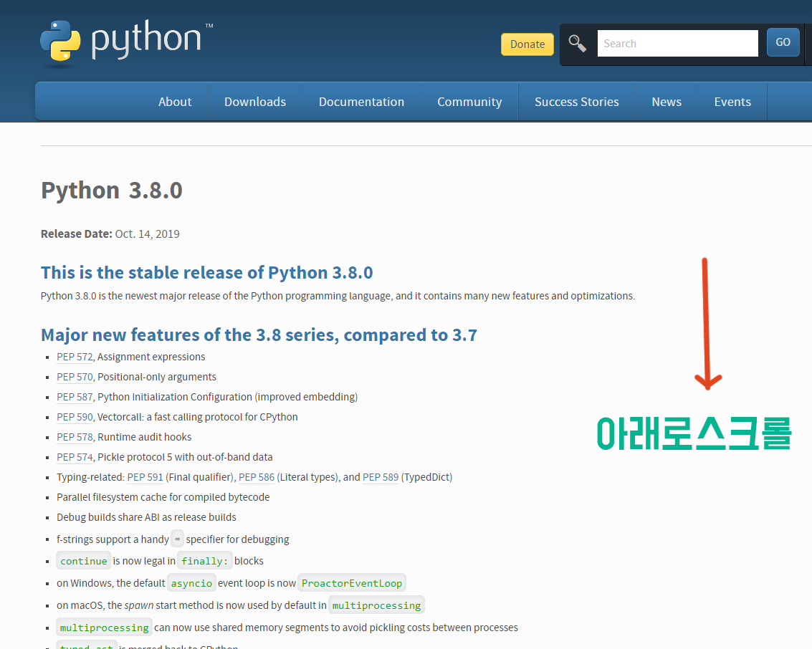Screen dimensions: 812x649
Task: Follow the PEP 570 link
Action: [x=75, y=378]
